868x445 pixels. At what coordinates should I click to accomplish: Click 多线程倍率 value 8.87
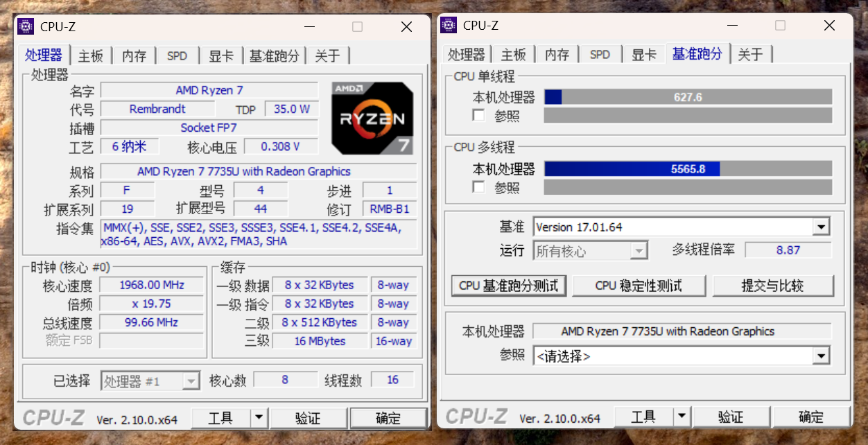click(788, 250)
